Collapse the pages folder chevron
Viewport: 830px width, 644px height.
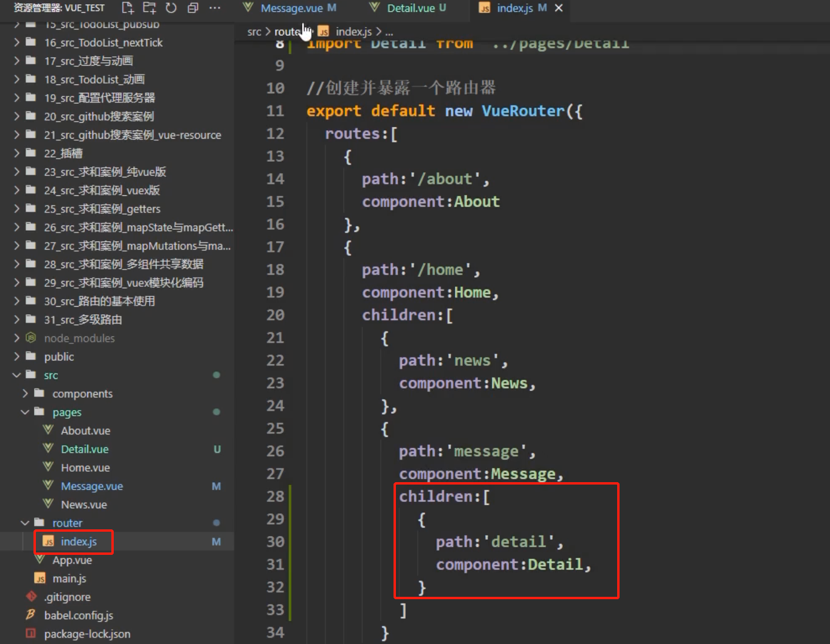(25, 412)
